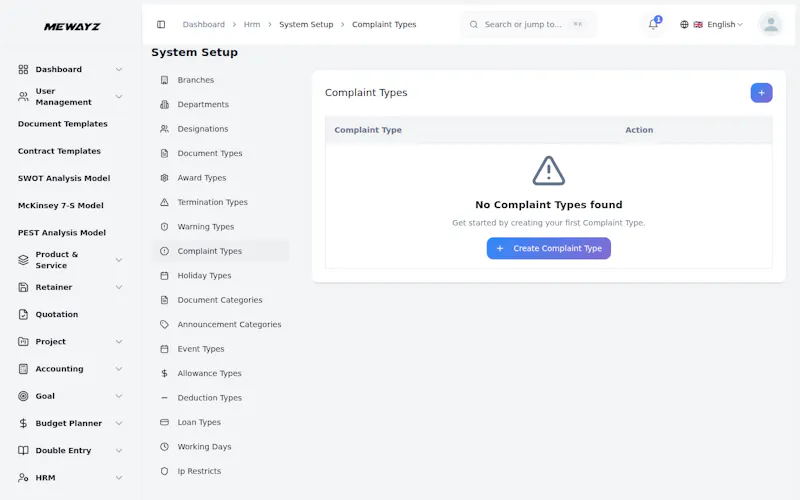This screenshot has height=500, width=800.
Task: Go to System Setup breadcrumb link
Action: 306,24
